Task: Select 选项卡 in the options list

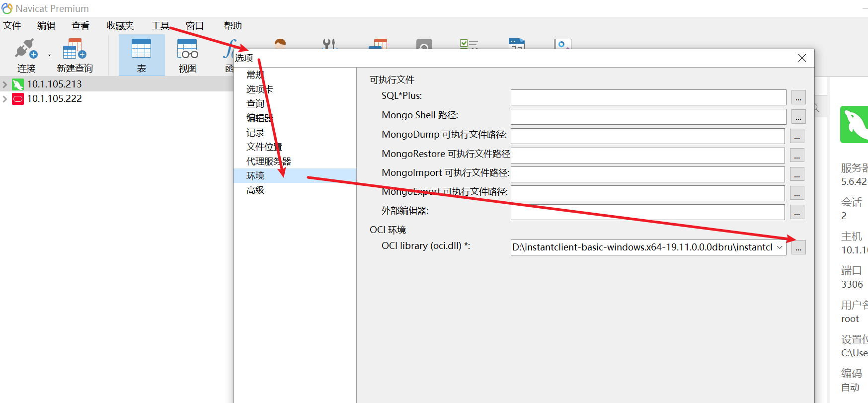Action: click(x=260, y=89)
